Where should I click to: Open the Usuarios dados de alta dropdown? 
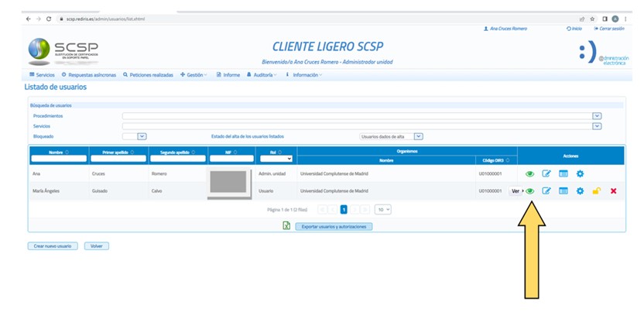coord(419,136)
